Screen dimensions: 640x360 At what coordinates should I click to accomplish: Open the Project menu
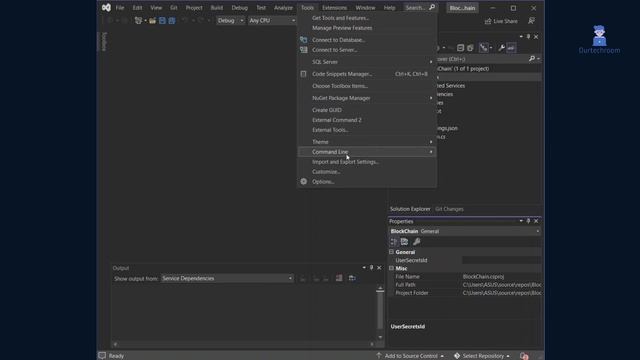(194, 8)
